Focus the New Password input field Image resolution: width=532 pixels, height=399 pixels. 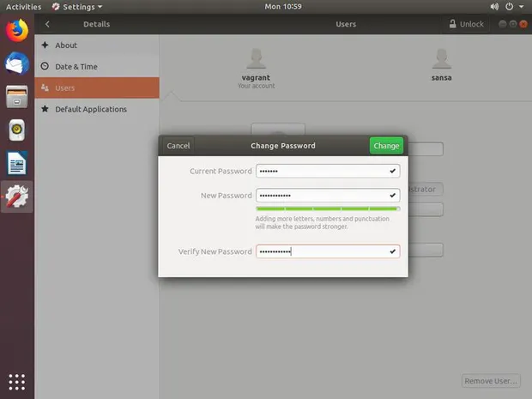point(328,196)
